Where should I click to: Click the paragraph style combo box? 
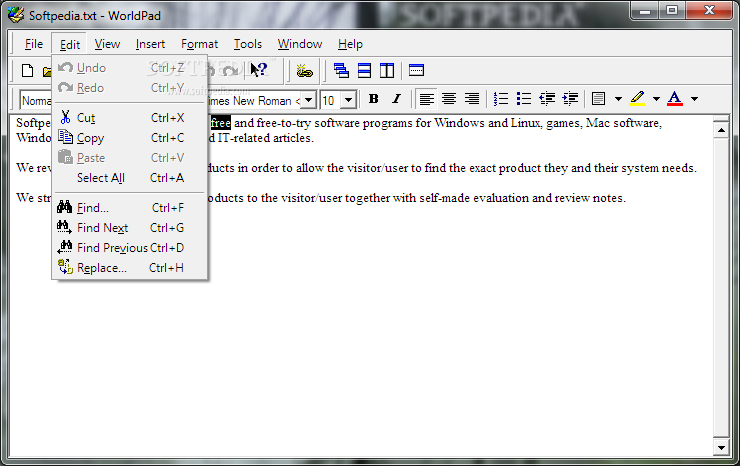pos(36,101)
